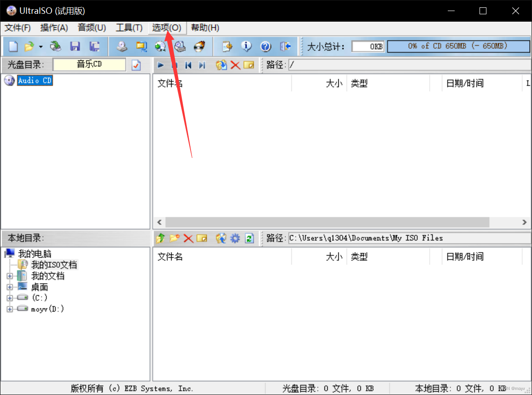Click the local path field with My ISO Files
Viewport: 532px width, 395px height.
click(410, 238)
